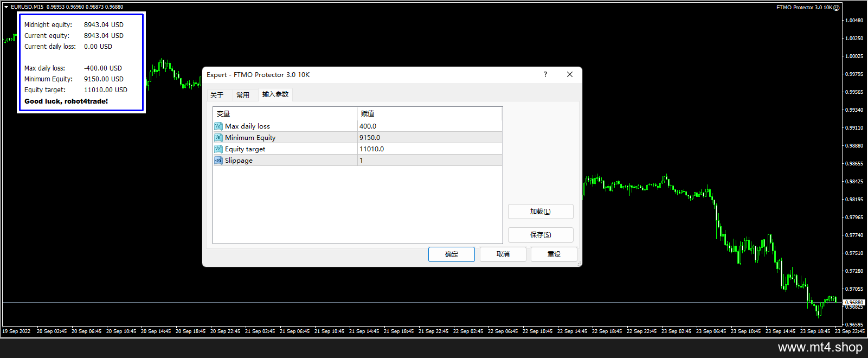Click the Minimum Equity variable icon
Image resolution: width=868 pixels, height=358 pixels.
tap(218, 138)
